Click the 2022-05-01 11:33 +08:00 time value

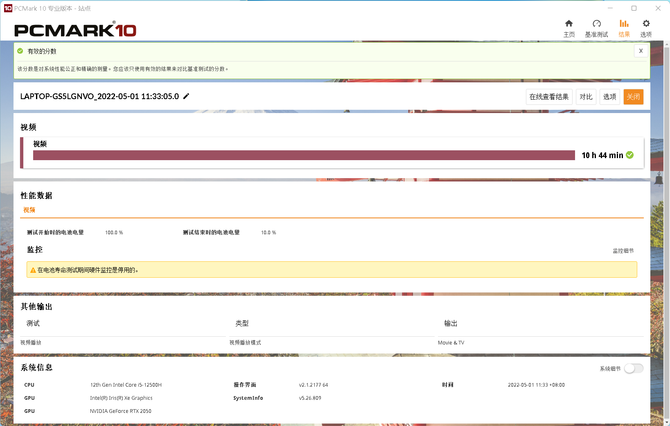point(536,385)
